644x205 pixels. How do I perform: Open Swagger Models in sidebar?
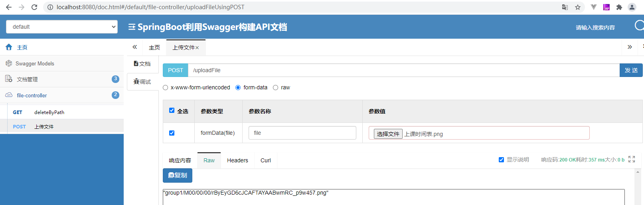62,63
